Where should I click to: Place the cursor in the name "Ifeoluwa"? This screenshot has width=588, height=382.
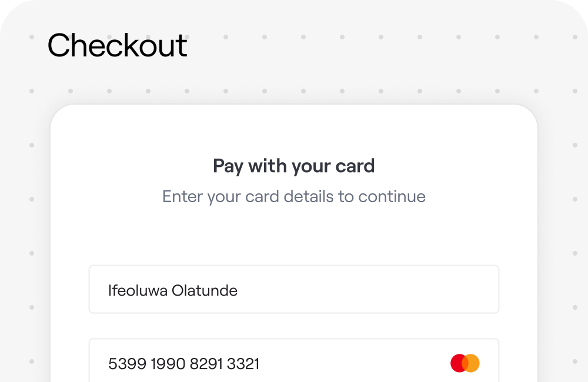(x=138, y=290)
